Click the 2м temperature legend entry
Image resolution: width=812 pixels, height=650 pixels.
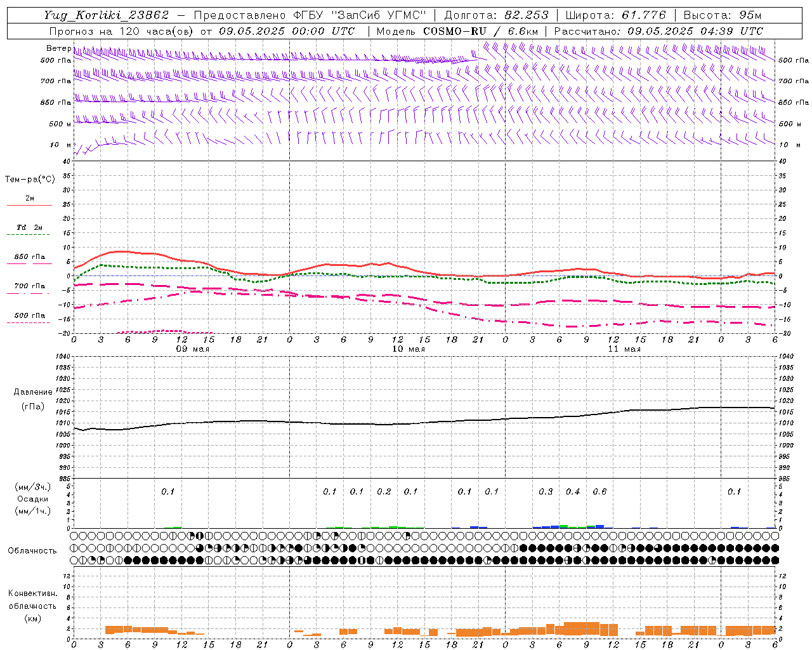coord(30,198)
